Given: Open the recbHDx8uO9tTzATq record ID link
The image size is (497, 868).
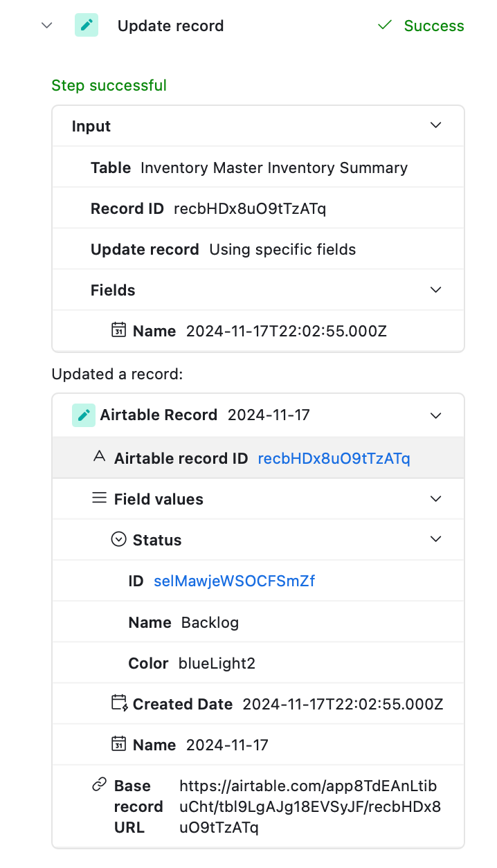Looking at the screenshot, I should coord(334,458).
